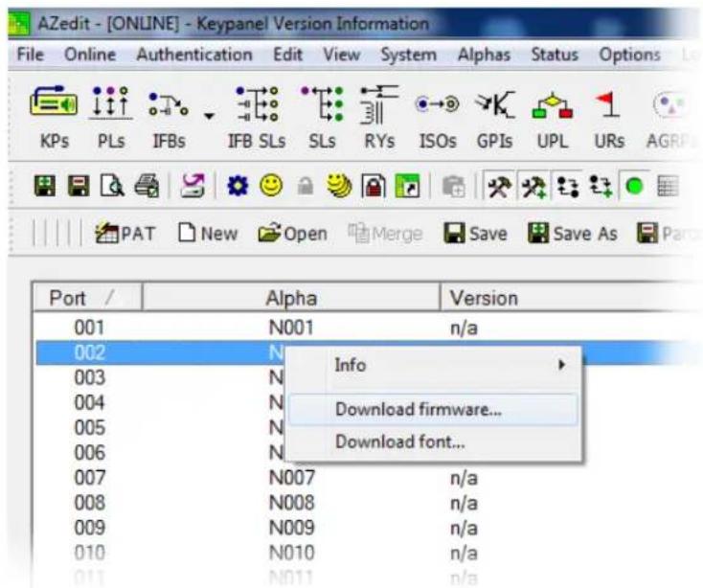Screen dimensions: 703x588
Task: Click the printer icon
Action: coord(147,186)
